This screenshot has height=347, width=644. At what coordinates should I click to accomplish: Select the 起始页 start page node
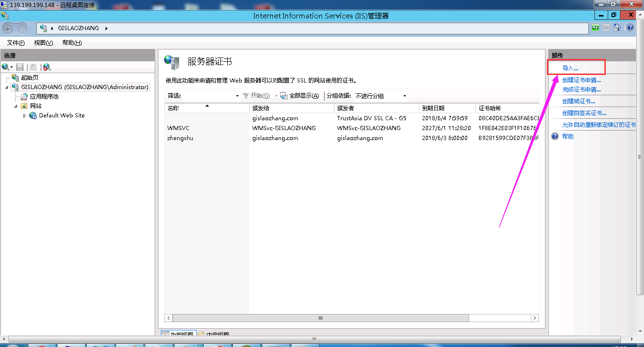point(29,78)
